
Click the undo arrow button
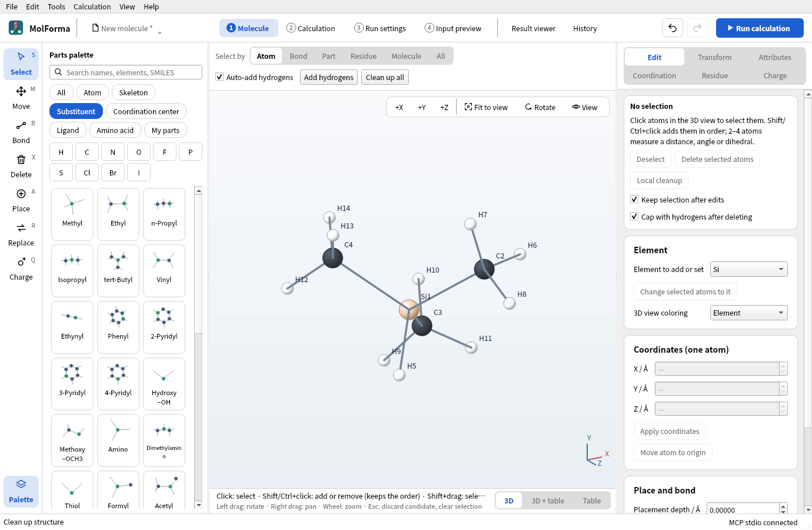673,28
